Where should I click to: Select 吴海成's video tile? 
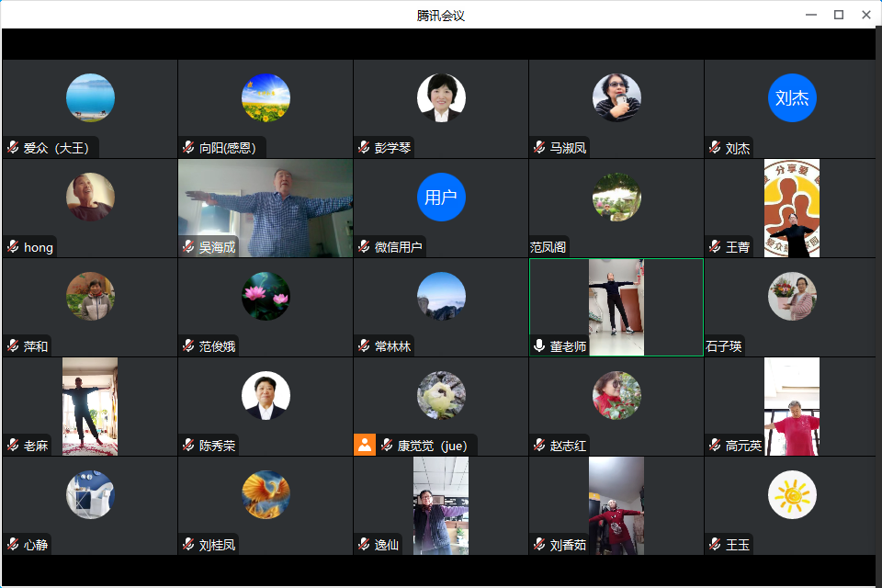pyautogui.click(x=265, y=208)
